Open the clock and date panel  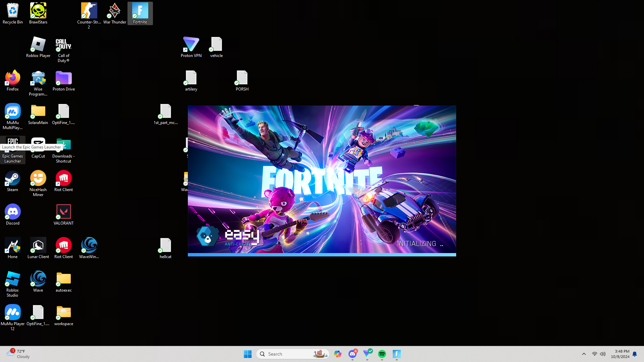[620, 354]
